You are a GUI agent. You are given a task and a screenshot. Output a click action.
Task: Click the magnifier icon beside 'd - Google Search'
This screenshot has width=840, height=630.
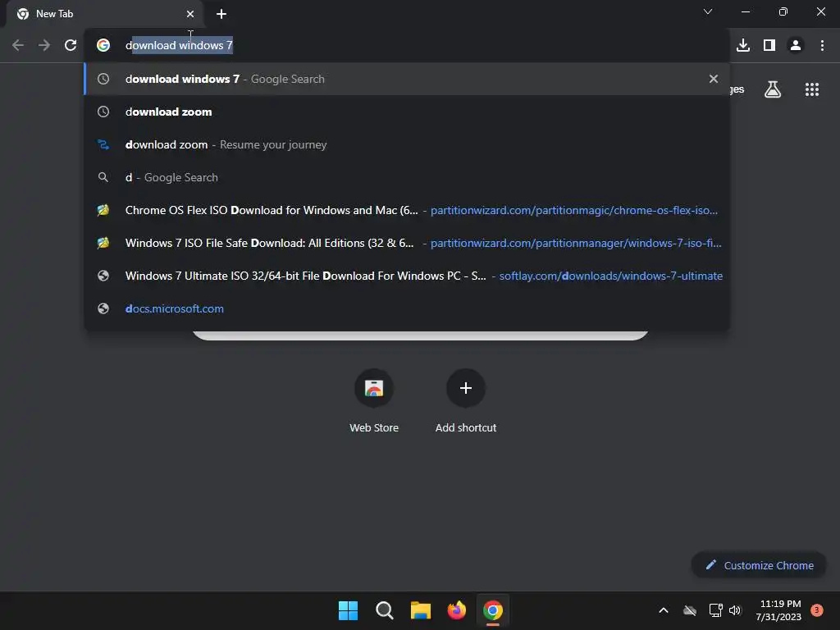(103, 177)
